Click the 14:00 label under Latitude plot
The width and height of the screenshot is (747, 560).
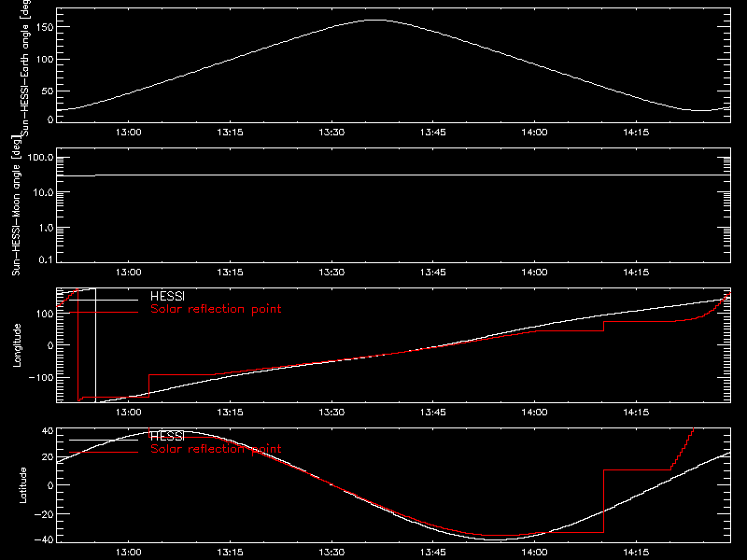(534, 553)
